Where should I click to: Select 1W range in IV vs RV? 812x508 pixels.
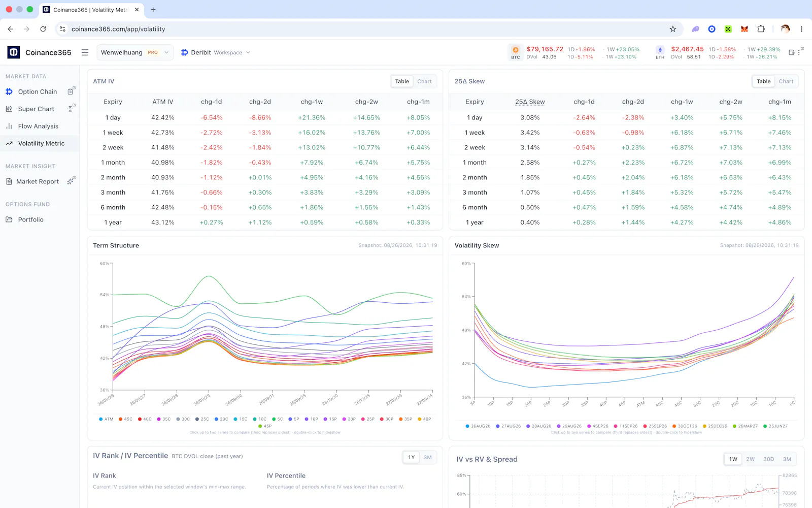pos(733,459)
